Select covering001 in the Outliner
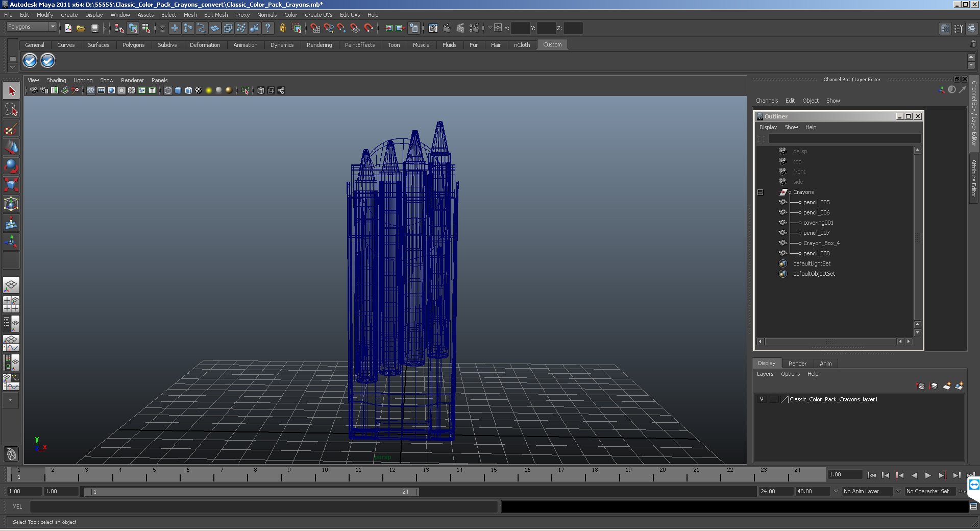Viewport: 980px width, 531px height. tap(818, 223)
